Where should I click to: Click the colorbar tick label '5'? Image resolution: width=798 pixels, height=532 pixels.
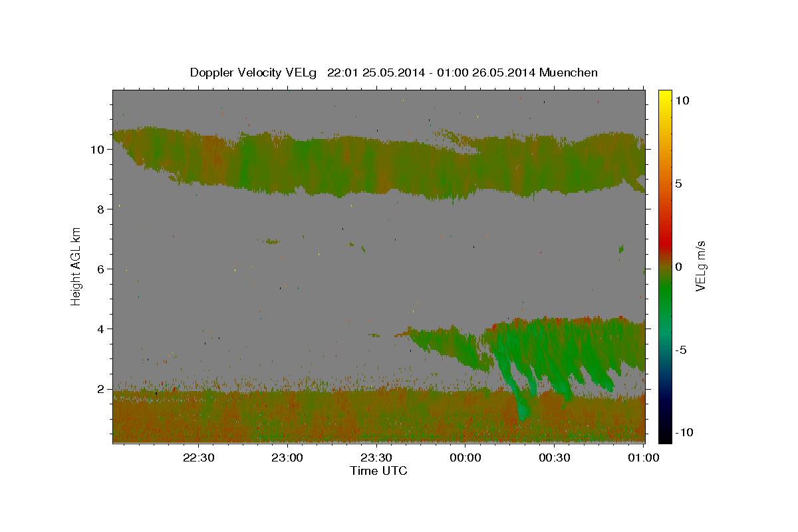pos(678,184)
